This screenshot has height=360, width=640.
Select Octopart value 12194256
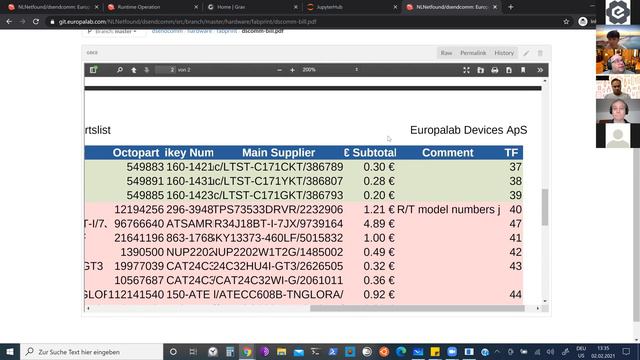tap(139, 209)
